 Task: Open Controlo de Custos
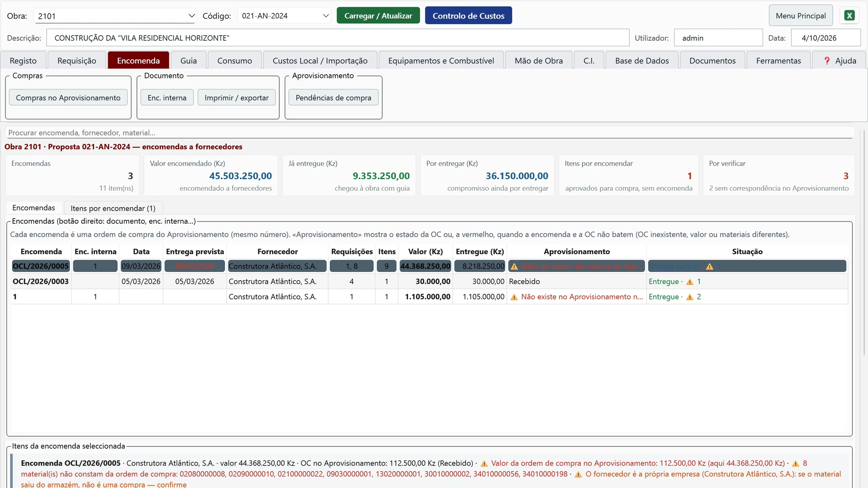click(x=468, y=16)
